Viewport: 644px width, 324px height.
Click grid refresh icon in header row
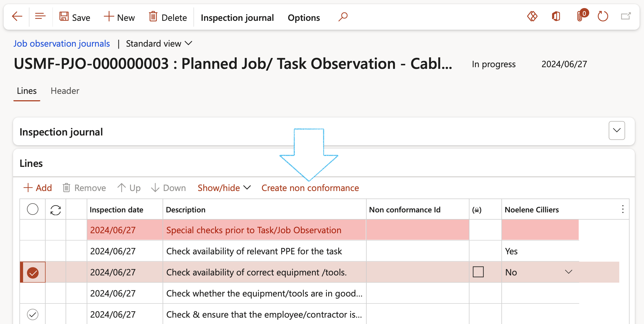pos(56,210)
